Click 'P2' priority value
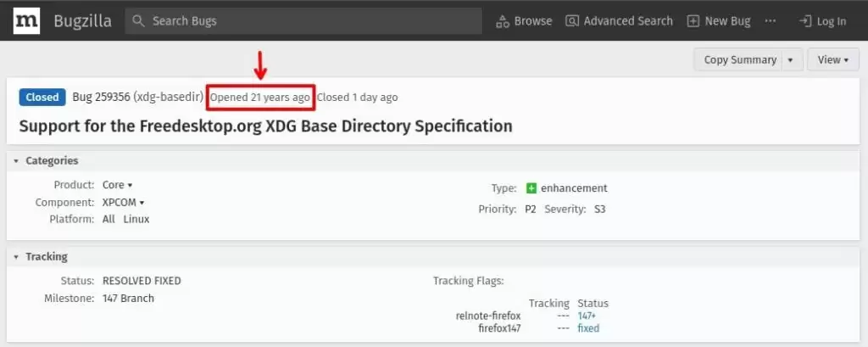The width and height of the screenshot is (868, 347). point(531,210)
